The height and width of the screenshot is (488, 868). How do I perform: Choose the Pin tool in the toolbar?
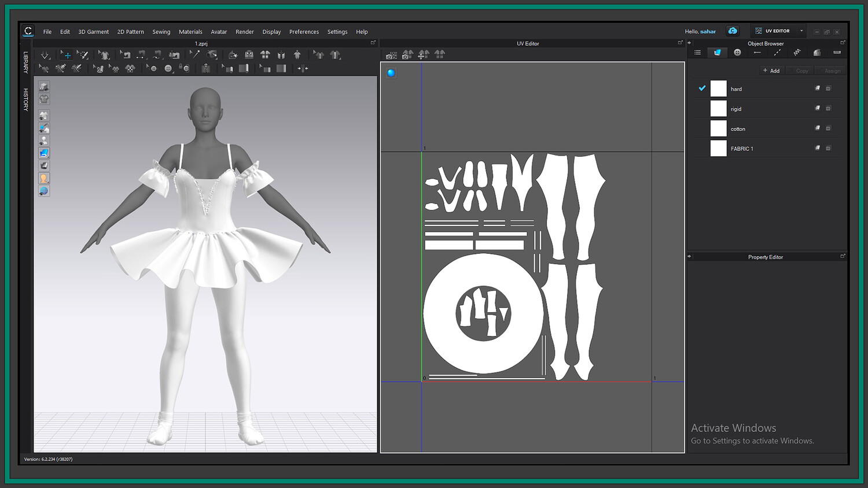pyautogui.click(x=212, y=55)
